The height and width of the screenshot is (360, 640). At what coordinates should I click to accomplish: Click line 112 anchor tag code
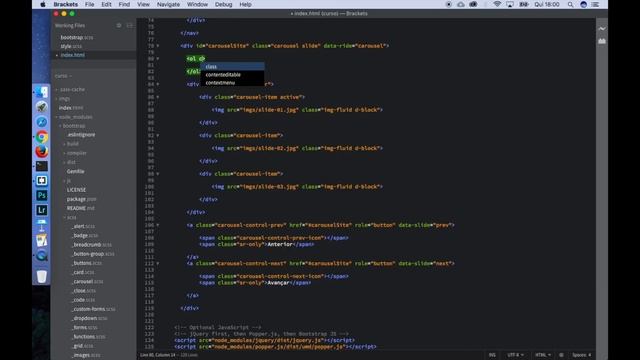tap(320, 264)
